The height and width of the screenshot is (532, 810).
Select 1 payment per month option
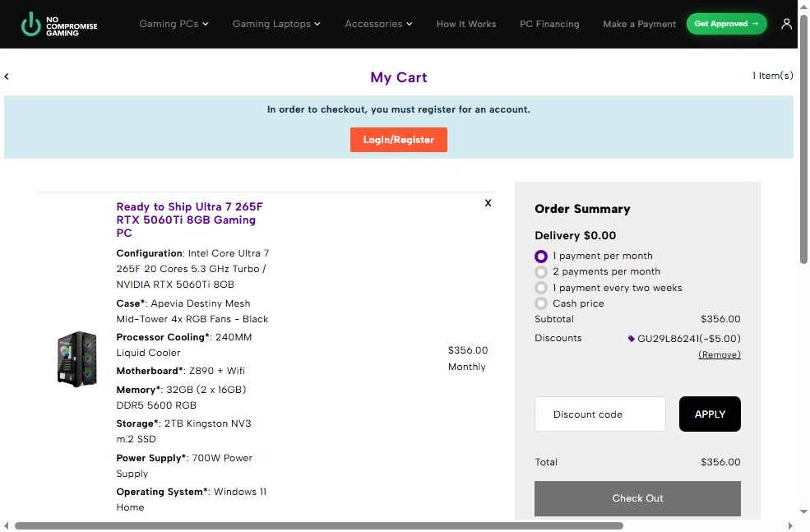[541, 257]
